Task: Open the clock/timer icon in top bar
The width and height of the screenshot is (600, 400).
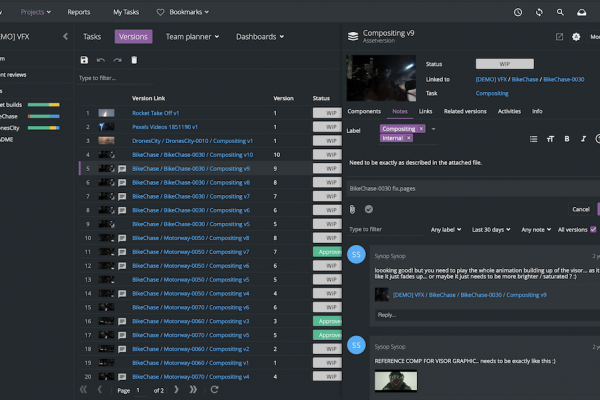Action: [518, 12]
